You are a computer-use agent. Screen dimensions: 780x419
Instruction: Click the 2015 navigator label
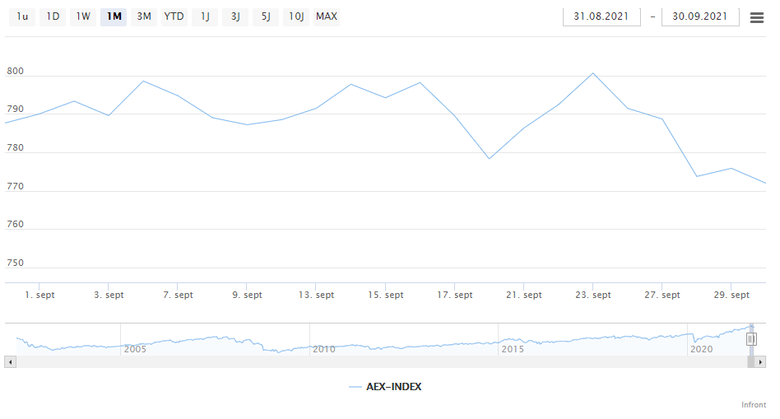click(513, 349)
